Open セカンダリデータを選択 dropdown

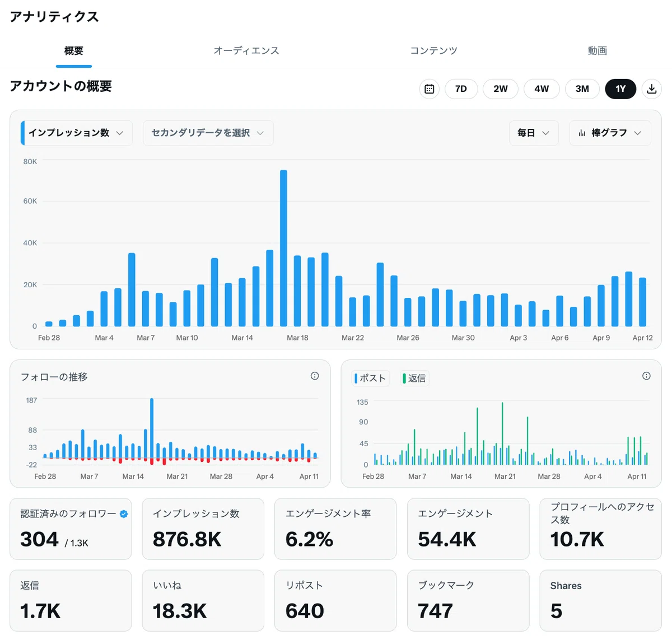click(208, 133)
